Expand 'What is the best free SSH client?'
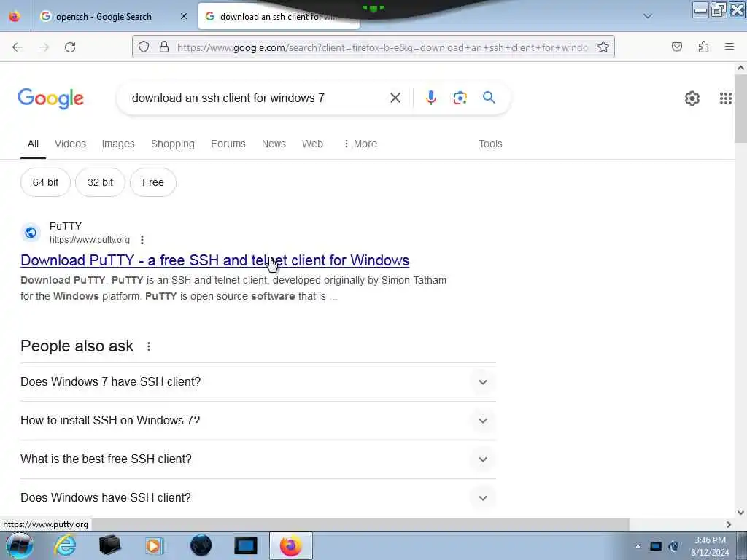 click(258, 459)
